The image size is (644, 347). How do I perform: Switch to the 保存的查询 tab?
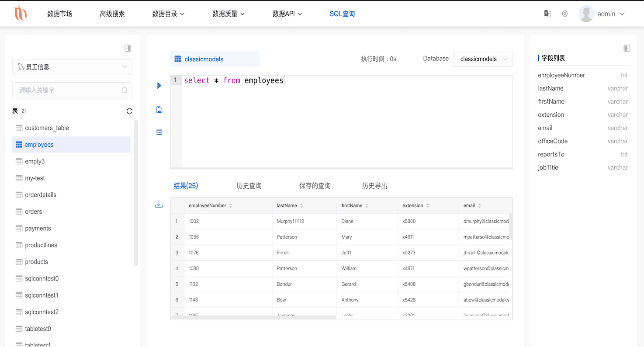(x=315, y=186)
